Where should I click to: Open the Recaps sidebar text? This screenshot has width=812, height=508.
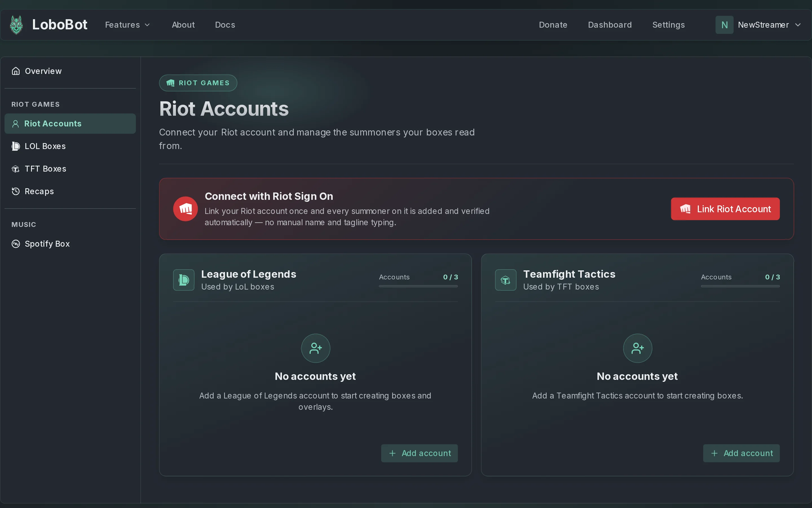[x=39, y=192]
